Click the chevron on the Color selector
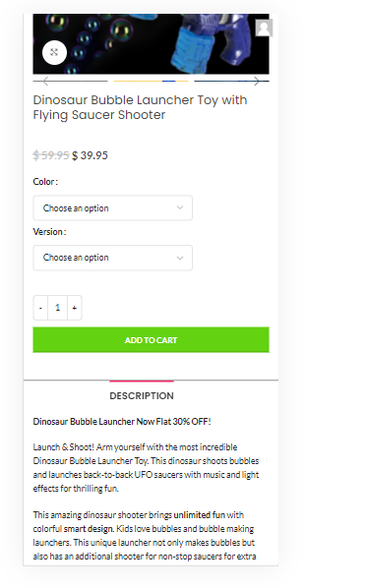The height and width of the screenshot is (588, 366). (x=180, y=207)
